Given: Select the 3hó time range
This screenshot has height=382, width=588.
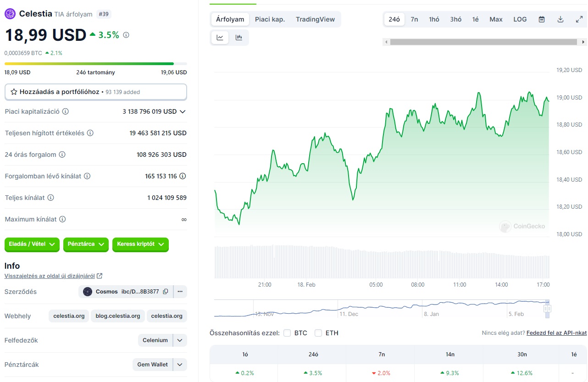Looking at the screenshot, I should tap(456, 19).
